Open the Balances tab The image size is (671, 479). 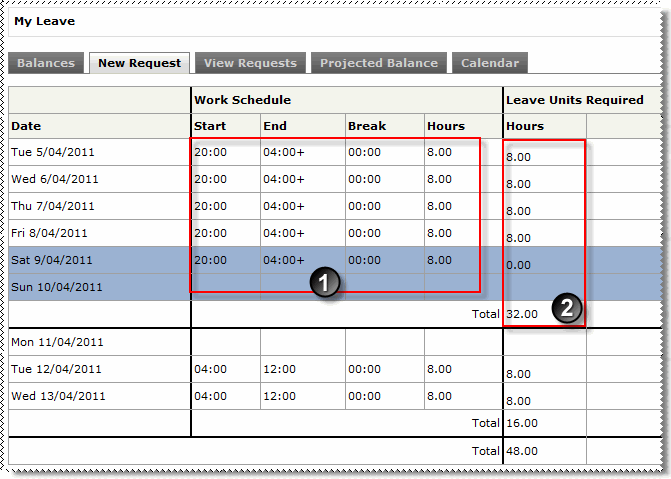click(x=46, y=63)
